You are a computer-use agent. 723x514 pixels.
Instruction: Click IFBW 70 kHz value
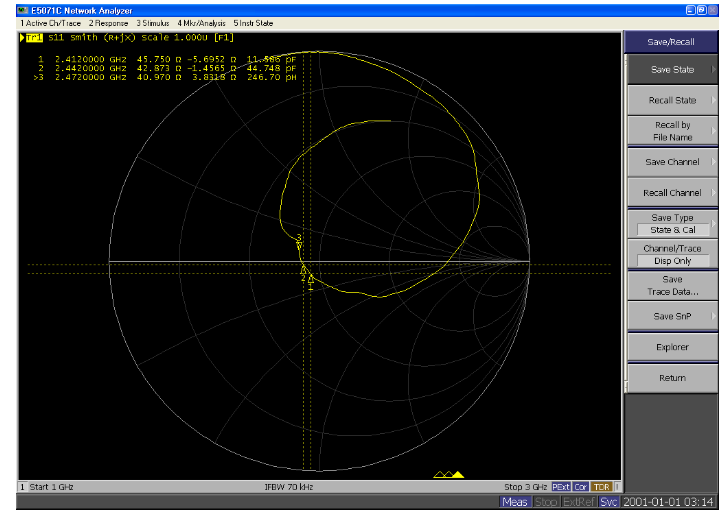[x=289, y=487]
